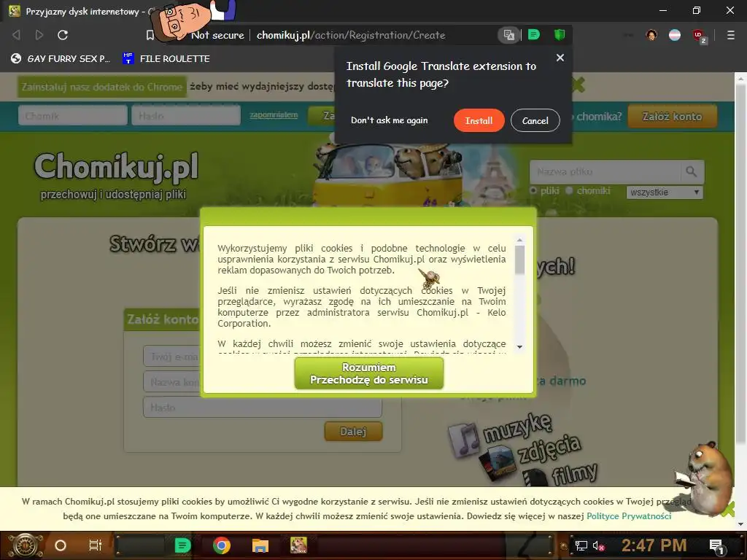Screen dimensions: 747x560
Task: Click the zapomniałem link
Action: click(274, 114)
